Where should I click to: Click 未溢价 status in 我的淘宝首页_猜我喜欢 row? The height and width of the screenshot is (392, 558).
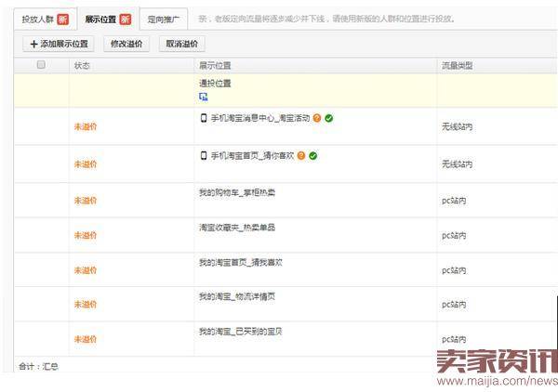click(x=86, y=270)
